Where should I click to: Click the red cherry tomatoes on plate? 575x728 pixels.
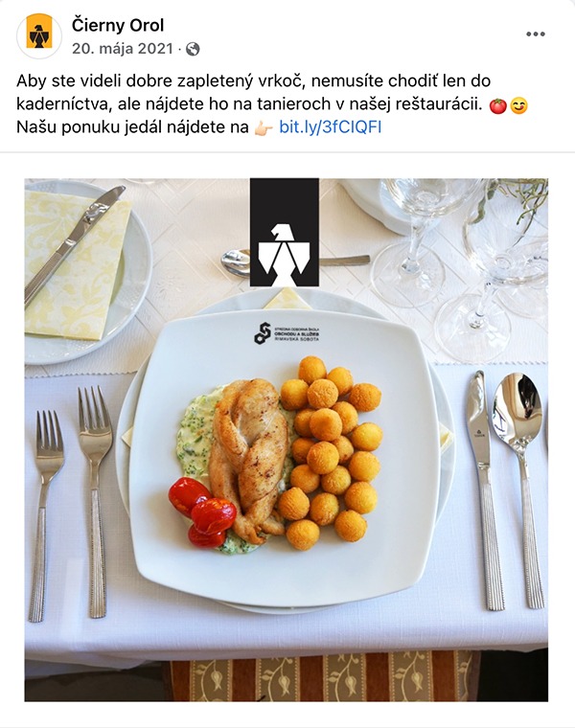(202, 512)
